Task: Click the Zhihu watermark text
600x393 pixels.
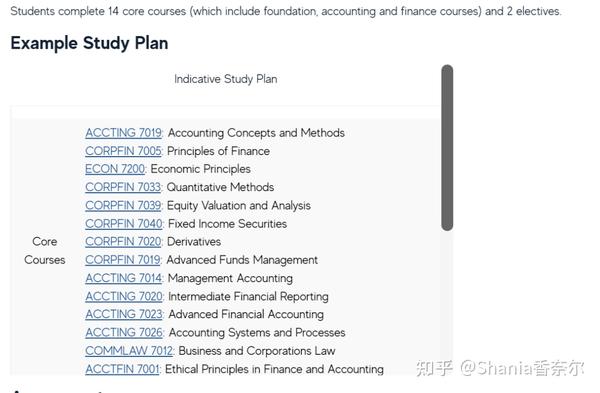Action: [500, 368]
